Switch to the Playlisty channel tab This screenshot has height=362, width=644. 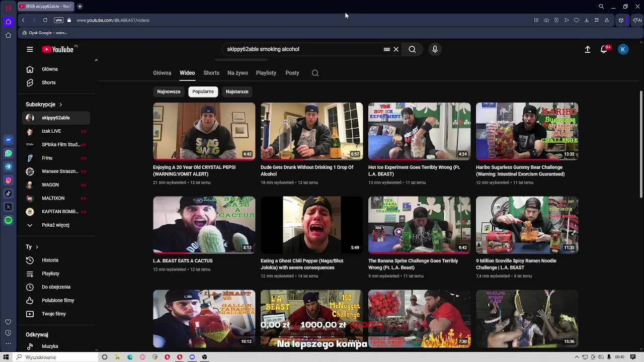tap(266, 73)
